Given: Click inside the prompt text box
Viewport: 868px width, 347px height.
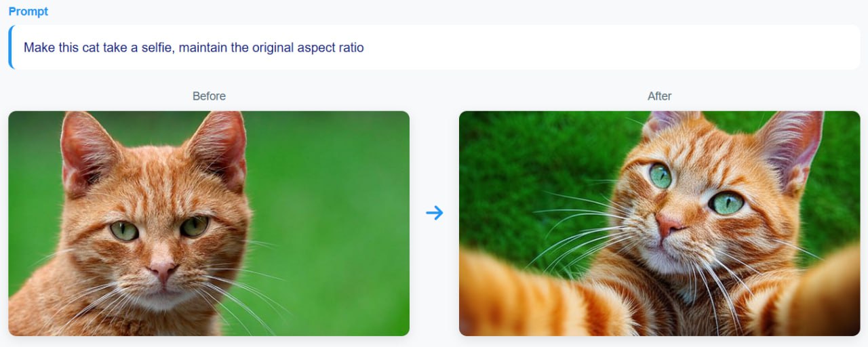Looking at the screenshot, I should tap(434, 47).
